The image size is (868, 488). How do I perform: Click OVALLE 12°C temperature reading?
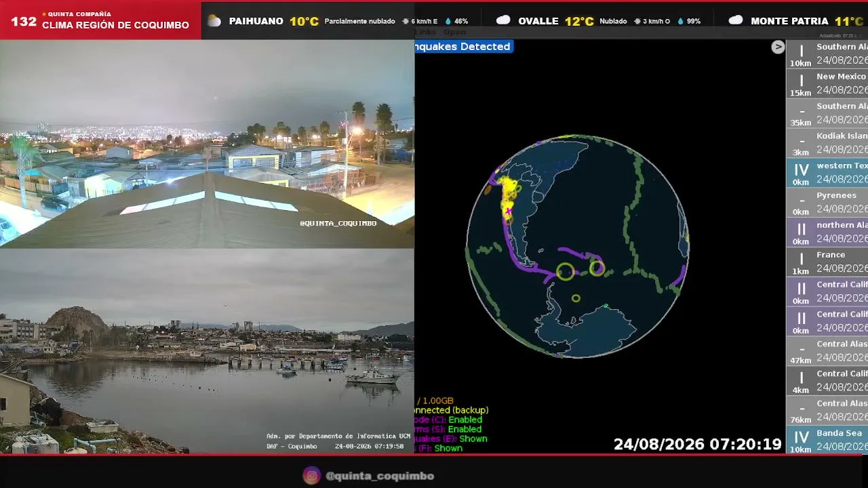click(x=580, y=21)
